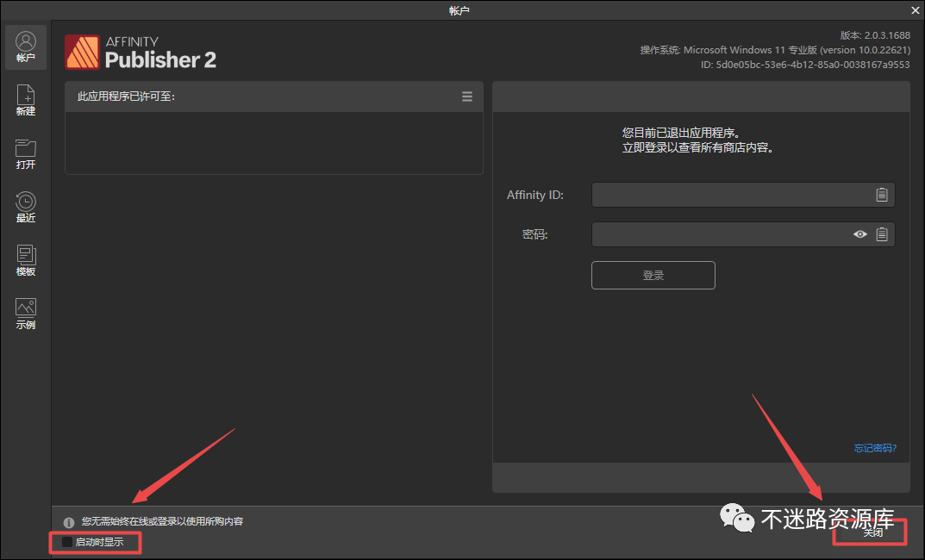
Task: Paste from clipboard into Affinity ID field
Action: click(x=881, y=195)
